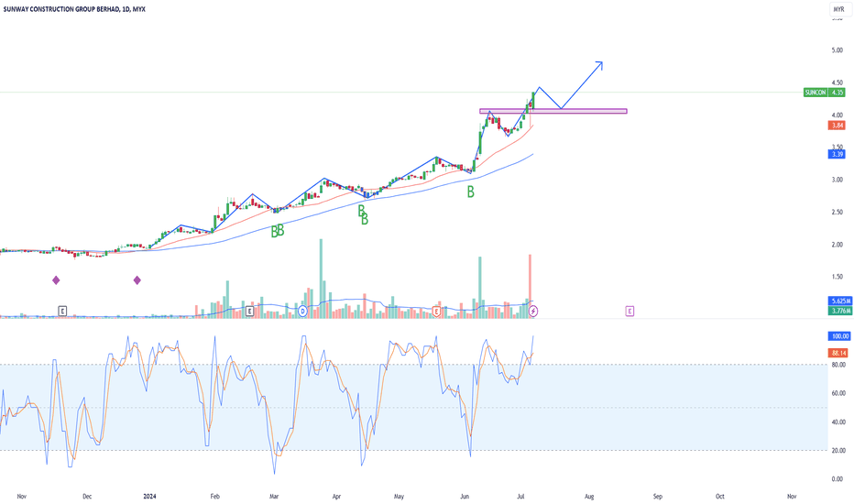
Task: Click the Nov label at the right end of the time axis
Action: (x=792, y=497)
